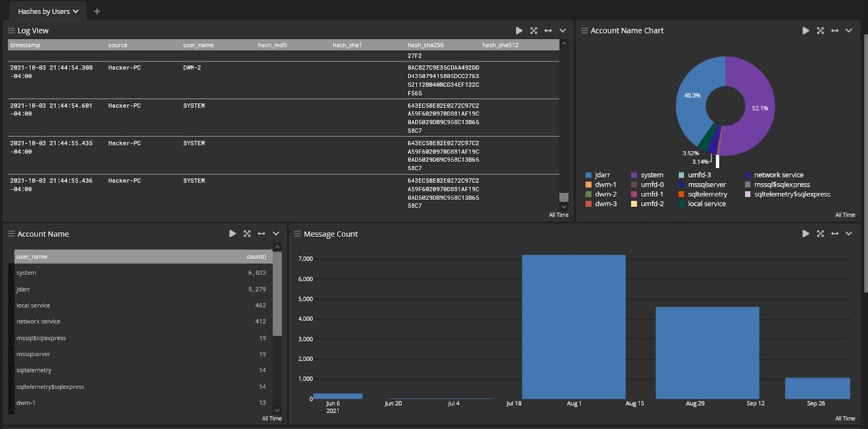The height and width of the screenshot is (429, 868).
Task: Open the All Time range in Account Name panel
Action: coord(272,418)
